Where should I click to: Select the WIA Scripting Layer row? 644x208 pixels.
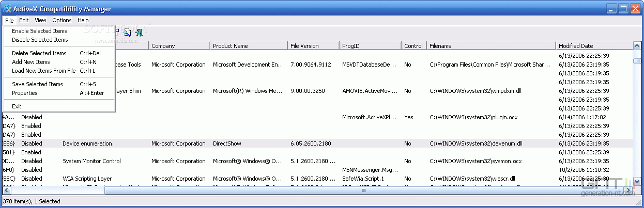pyautogui.click(x=317, y=179)
